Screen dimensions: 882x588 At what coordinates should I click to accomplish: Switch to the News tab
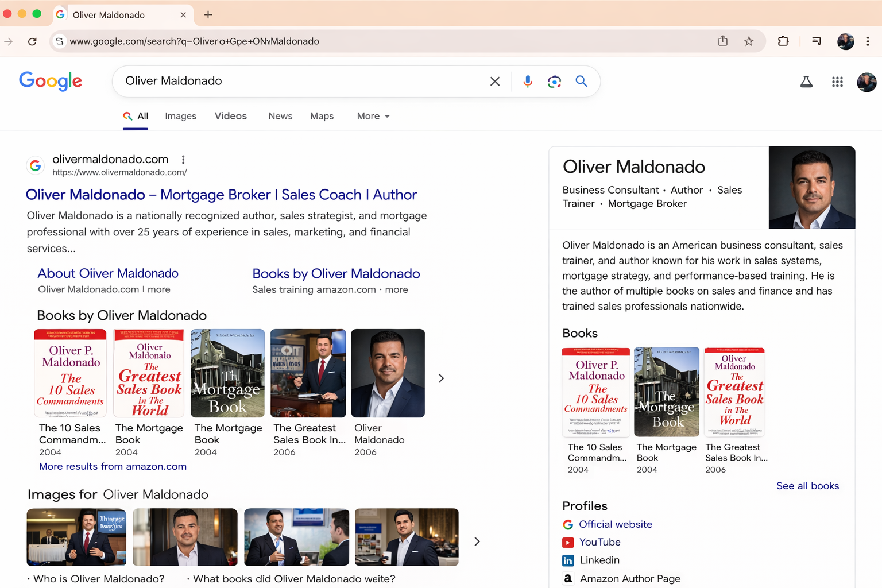pyautogui.click(x=280, y=116)
